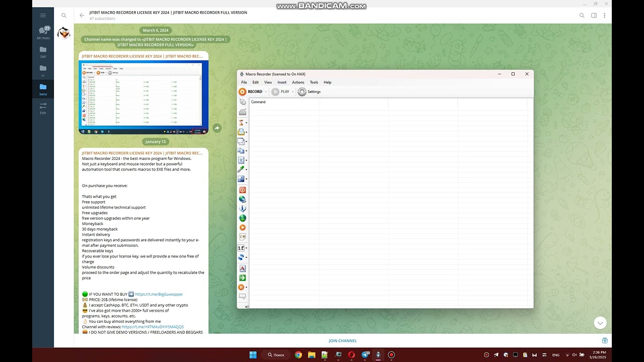Click the image detection picture icon

click(242, 179)
